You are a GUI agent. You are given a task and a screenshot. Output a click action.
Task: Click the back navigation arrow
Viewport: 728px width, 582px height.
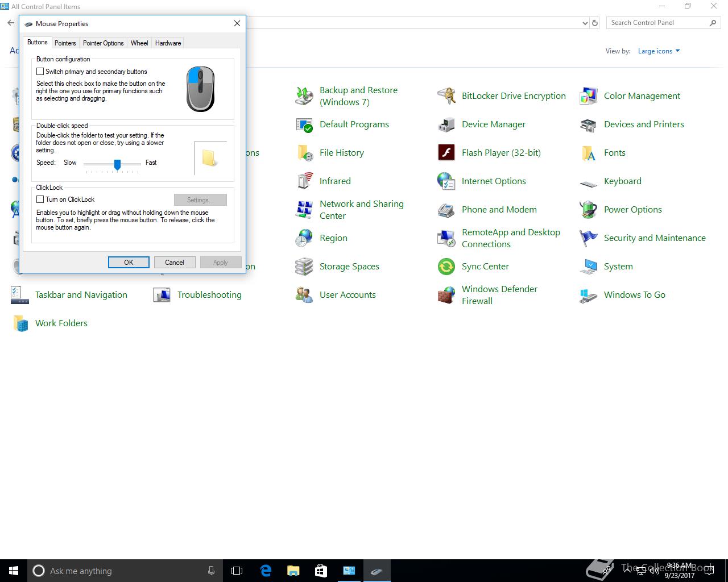(11, 23)
